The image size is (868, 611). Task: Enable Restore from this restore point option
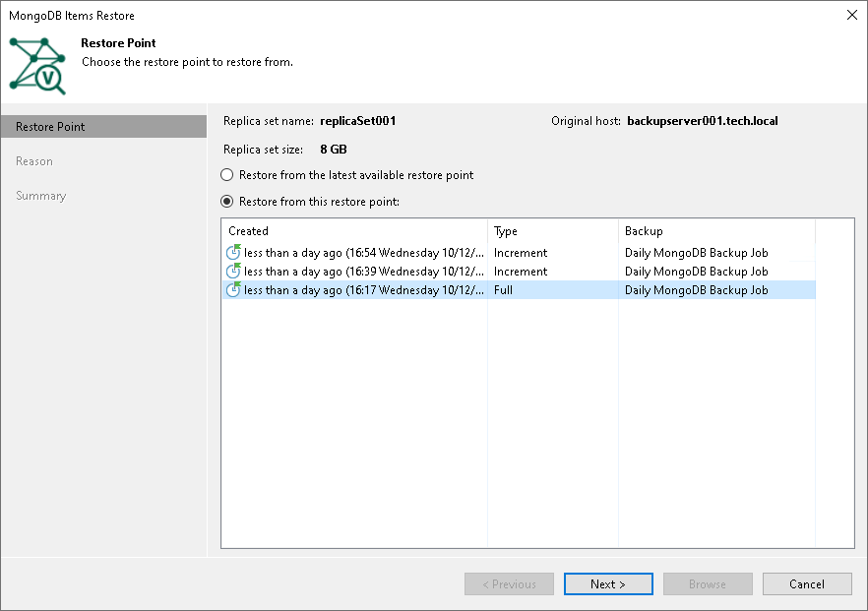pos(227,202)
